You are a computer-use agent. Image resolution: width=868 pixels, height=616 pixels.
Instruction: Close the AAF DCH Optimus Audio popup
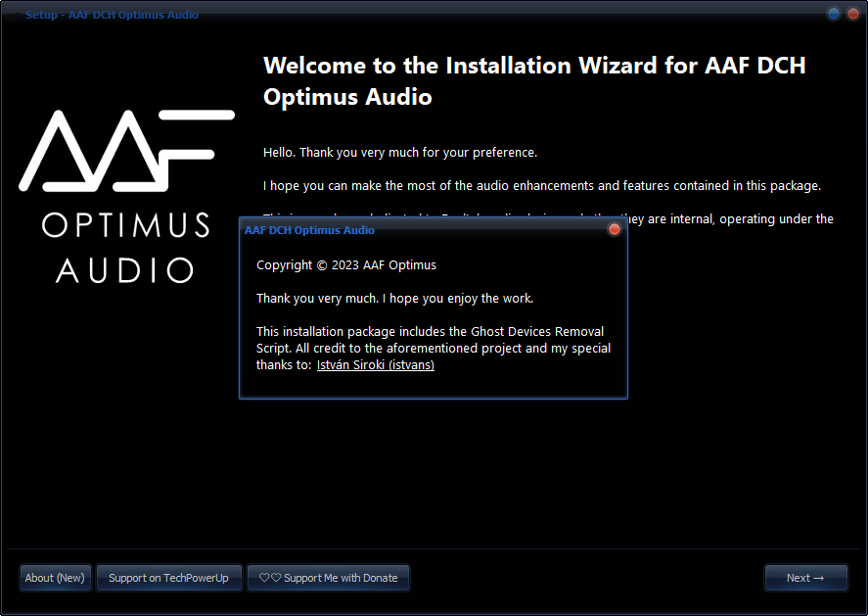click(615, 229)
